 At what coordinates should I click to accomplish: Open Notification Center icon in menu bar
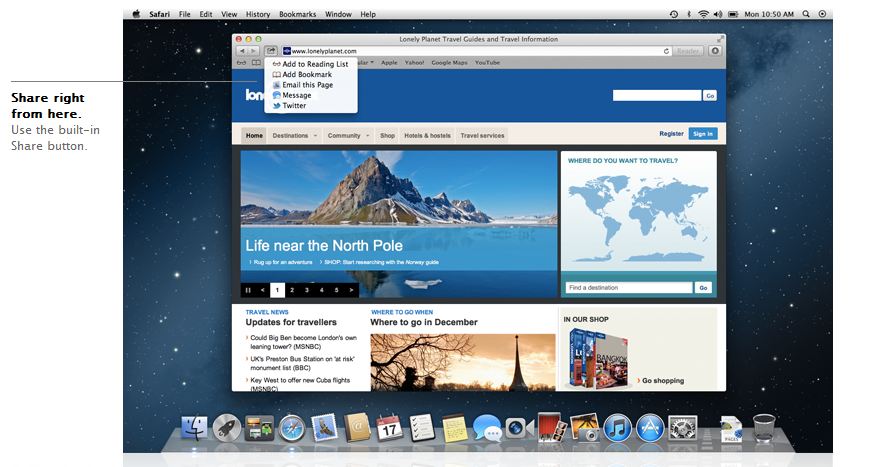coord(822,14)
